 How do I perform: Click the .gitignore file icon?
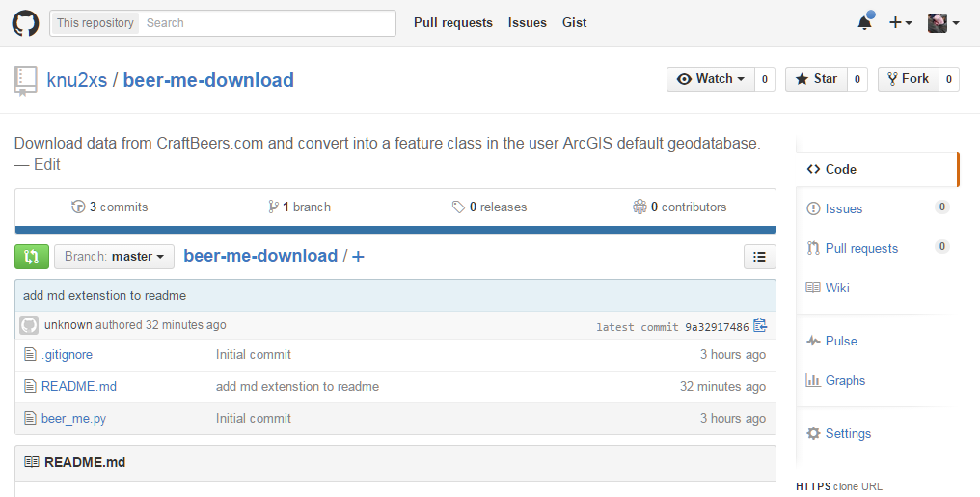pyautogui.click(x=30, y=354)
